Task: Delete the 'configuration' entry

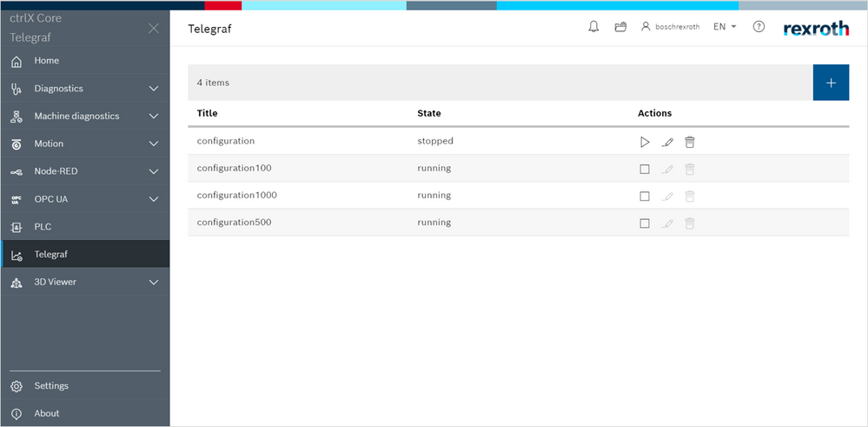Action: (689, 143)
